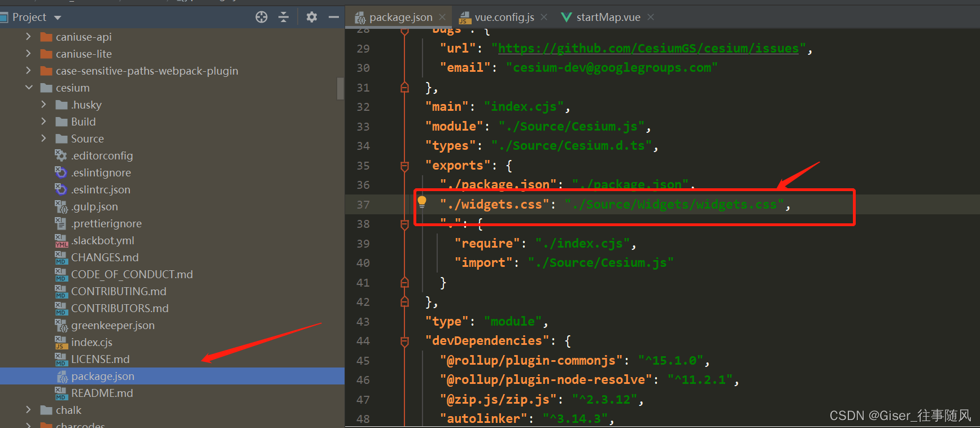This screenshot has width=980, height=428.
Task: Open the Project view dropdown
Action: [x=58, y=18]
